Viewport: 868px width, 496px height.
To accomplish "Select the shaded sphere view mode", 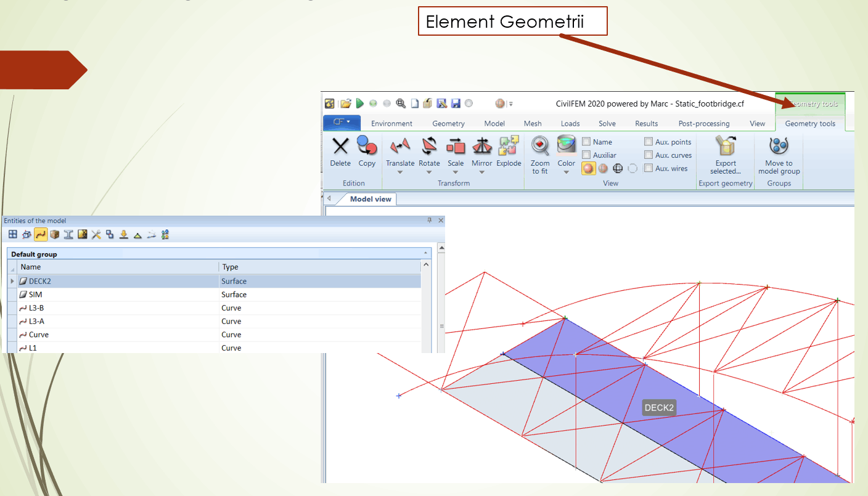I will point(588,168).
